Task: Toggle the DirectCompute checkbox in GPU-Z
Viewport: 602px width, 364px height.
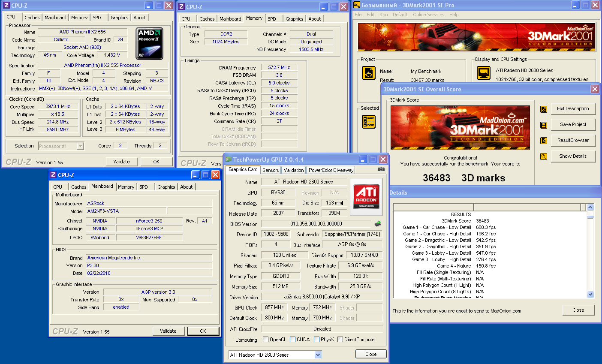Action: tap(340, 340)
